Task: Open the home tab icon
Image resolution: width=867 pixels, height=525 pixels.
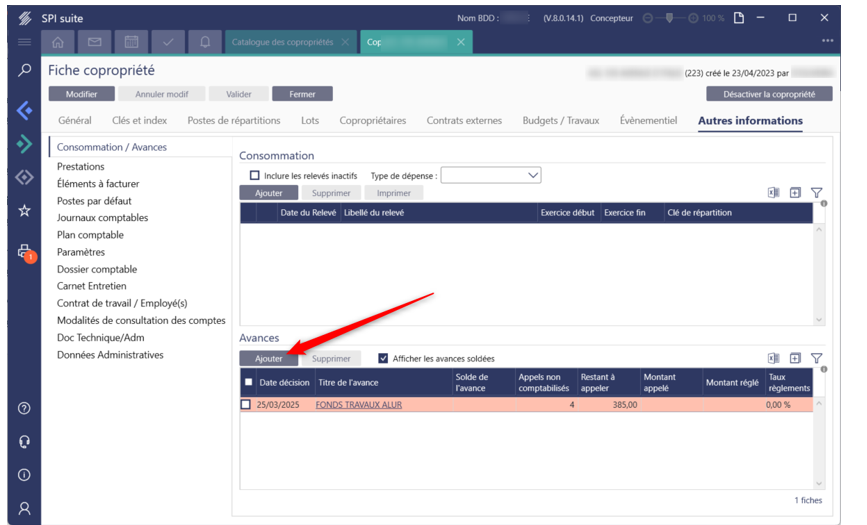Action: (58, 42)
